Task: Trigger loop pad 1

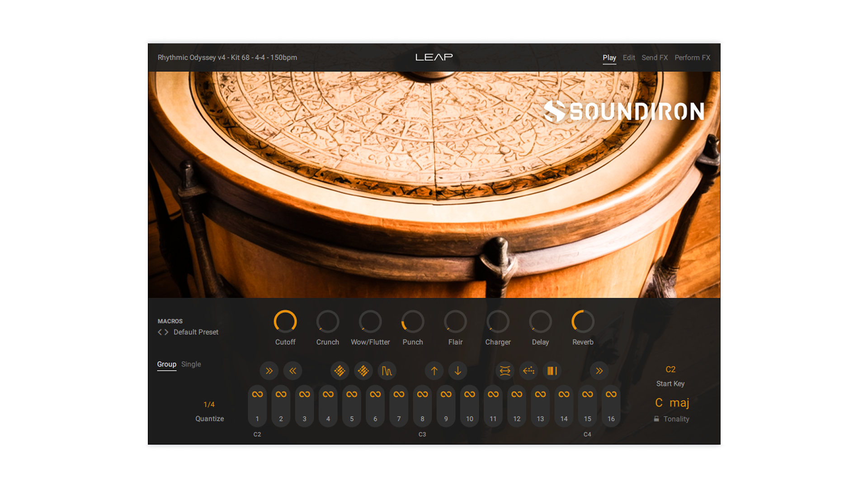Action: pos(257,406)
